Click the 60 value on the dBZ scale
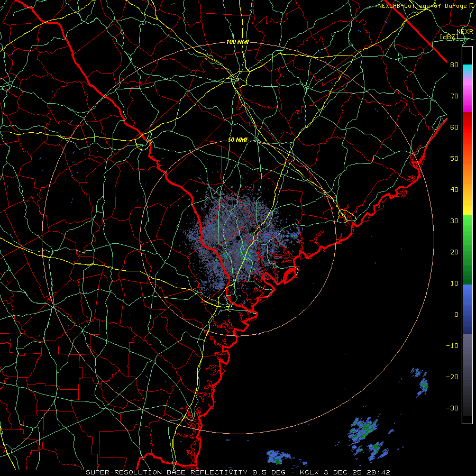 454,127
